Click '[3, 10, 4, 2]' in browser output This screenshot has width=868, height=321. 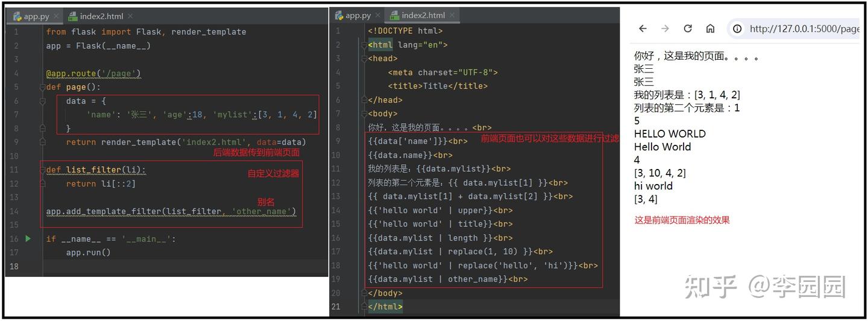click(660, 173)
